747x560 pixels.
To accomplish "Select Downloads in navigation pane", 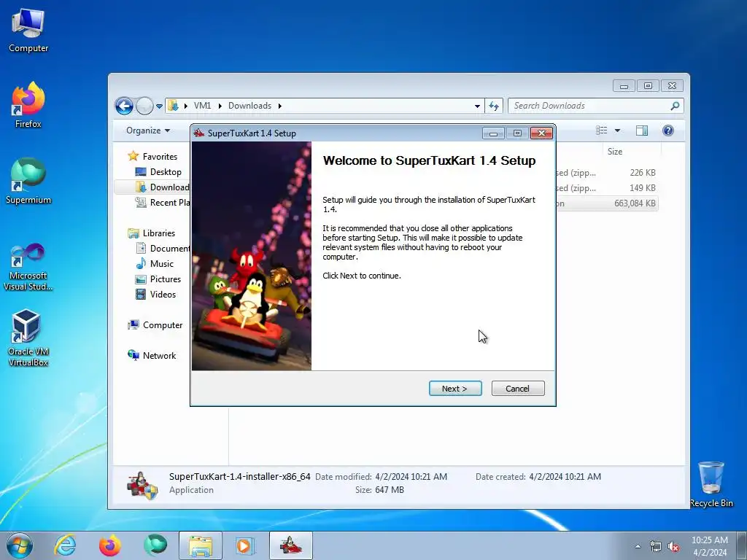I will pos(162,187).
